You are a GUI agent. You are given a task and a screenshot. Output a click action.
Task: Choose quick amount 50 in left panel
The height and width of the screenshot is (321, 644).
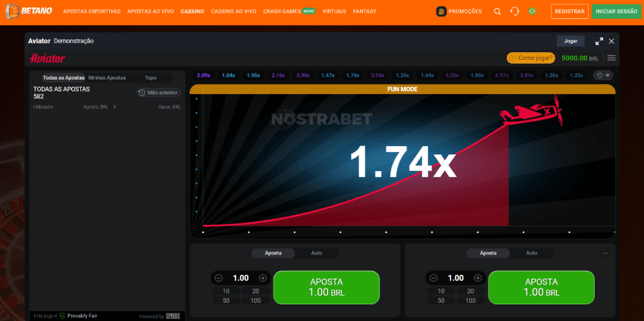click(x=226, y=301)
